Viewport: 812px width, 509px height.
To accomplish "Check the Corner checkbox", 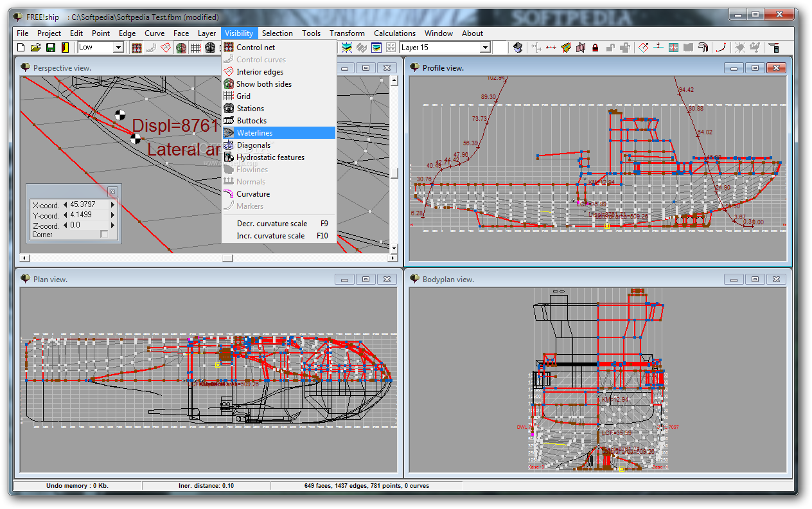I will point(104,235).
